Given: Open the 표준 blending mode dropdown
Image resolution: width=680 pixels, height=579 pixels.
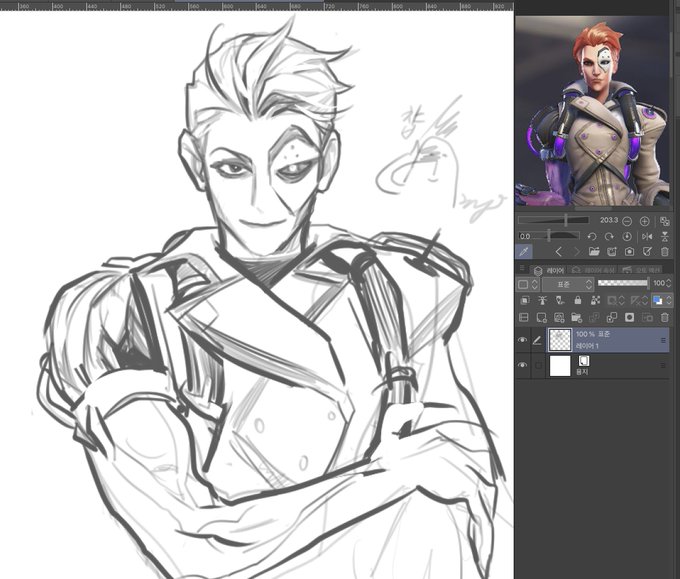Looking at the screenshot, I should tap(568, 285).
